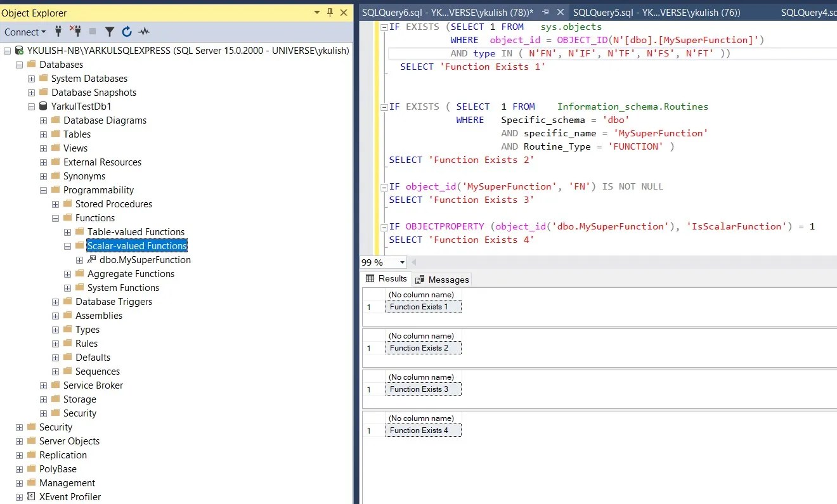
Task: Collapse the YarkulTestDb1 database node
Action: [31, 107]
